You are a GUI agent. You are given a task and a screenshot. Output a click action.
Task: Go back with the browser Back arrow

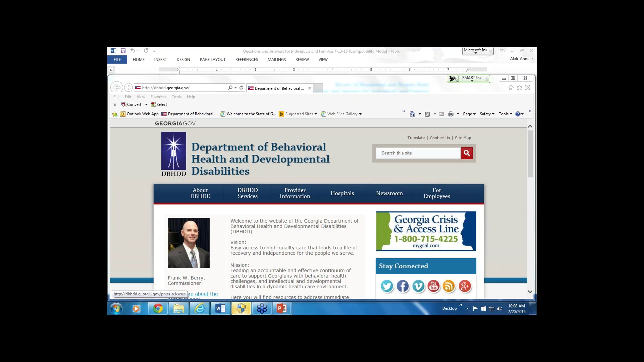click(117, 87)
